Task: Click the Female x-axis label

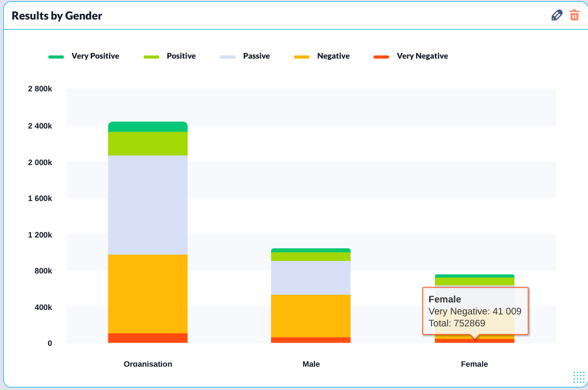Action: point(475,364)
